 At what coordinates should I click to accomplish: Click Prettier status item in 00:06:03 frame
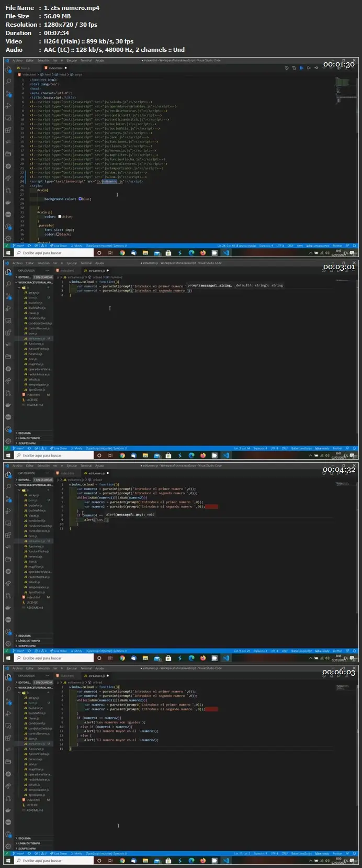click(x=337, y=853)
